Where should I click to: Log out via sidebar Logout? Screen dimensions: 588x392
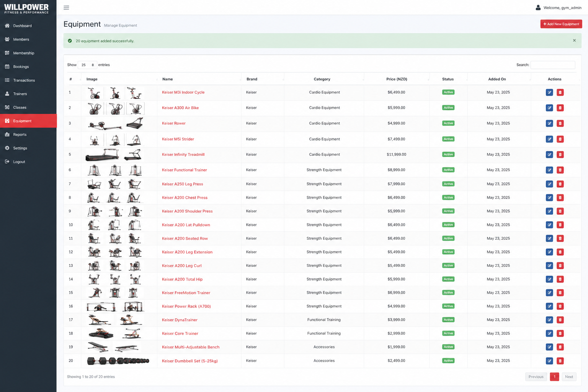click(x=28, y=162)
